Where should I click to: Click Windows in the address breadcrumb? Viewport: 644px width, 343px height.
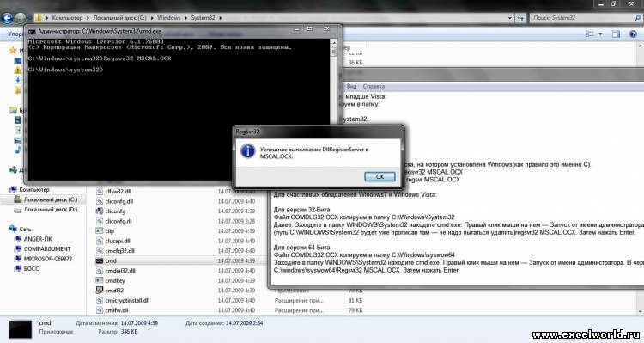[169, 18]
